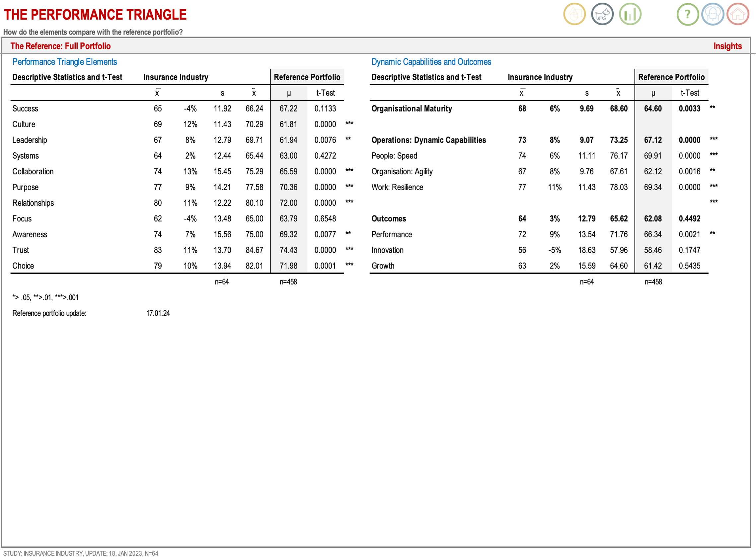Screen dimensions: 756x557
Task: Click the Systems row label
Action: pos(26,156)
